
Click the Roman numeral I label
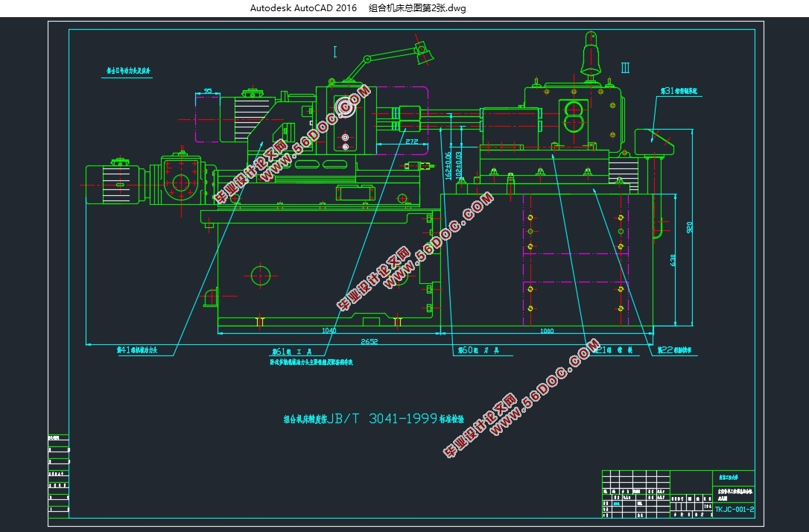(334, 51)
